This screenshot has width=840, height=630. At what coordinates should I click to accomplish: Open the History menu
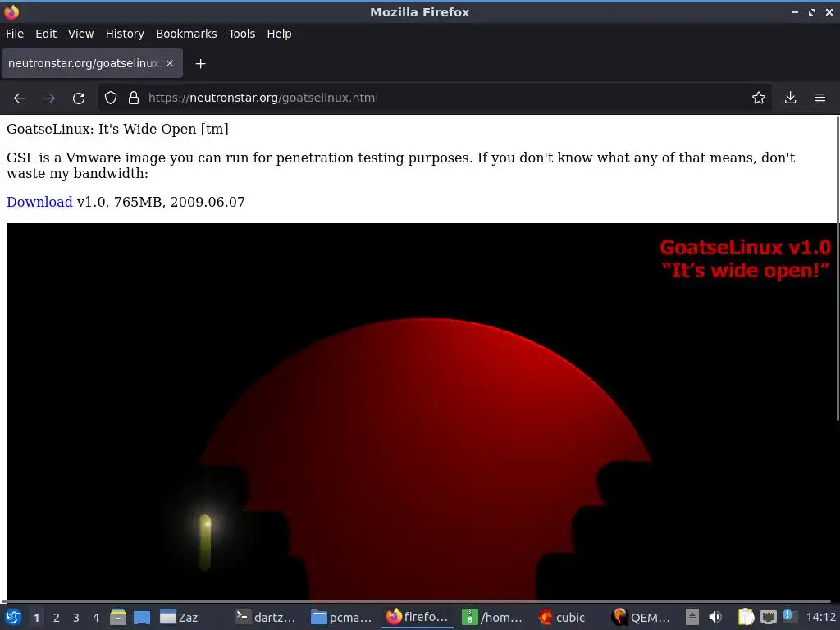click(125, 34)
